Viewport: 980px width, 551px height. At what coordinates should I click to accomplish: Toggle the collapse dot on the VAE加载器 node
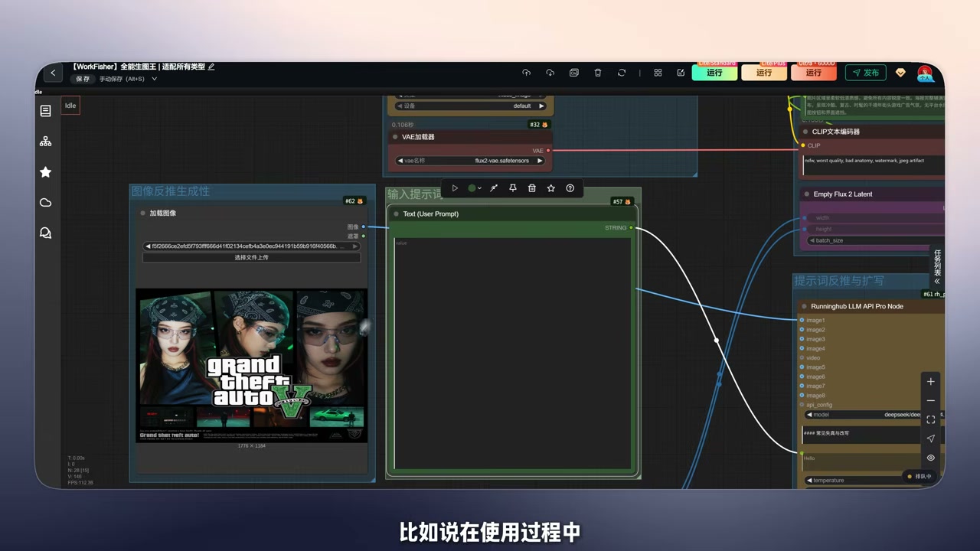point(395,137)
